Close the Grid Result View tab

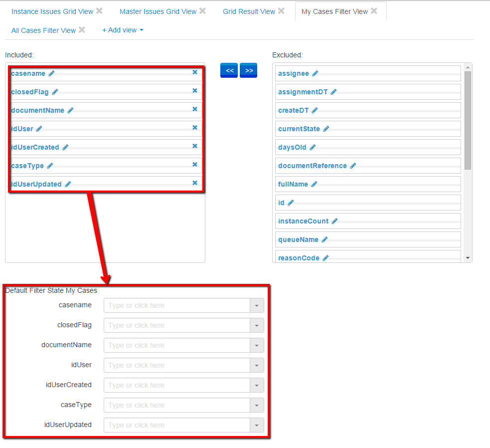pyautogui.click(x=282, y=11)
